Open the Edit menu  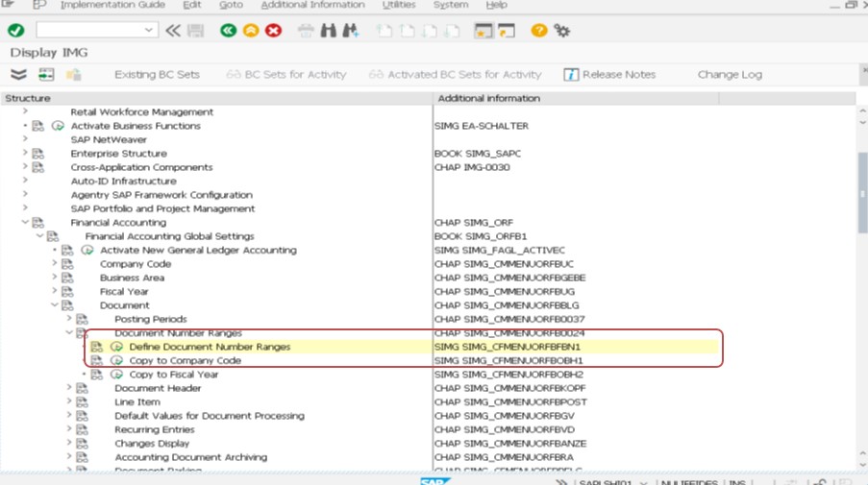tap(192, 5)
